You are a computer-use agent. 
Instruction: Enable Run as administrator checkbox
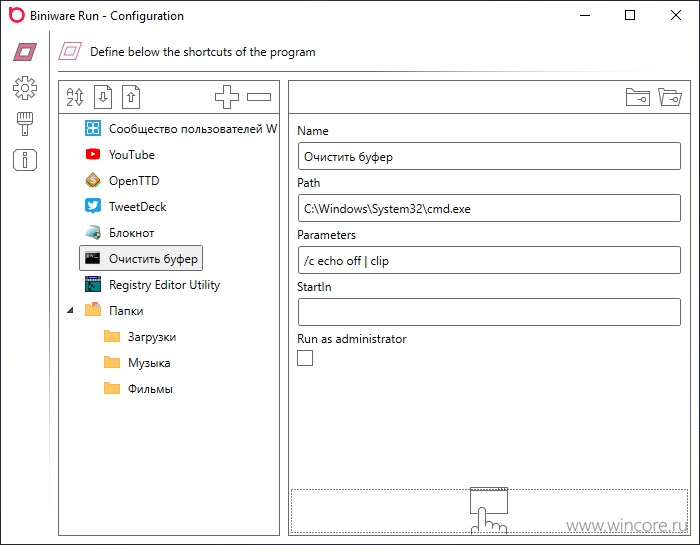(x=305, y=358)
